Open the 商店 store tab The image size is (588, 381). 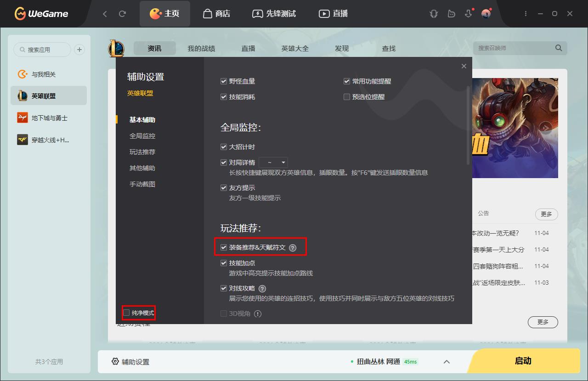(x=216, y=14)
